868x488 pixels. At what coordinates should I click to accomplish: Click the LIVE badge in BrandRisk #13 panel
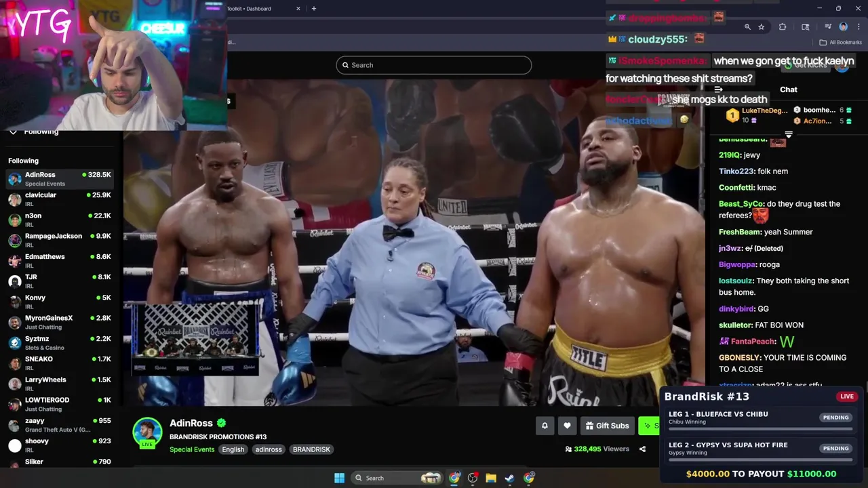pyautogui.click(x=847, y=396)
